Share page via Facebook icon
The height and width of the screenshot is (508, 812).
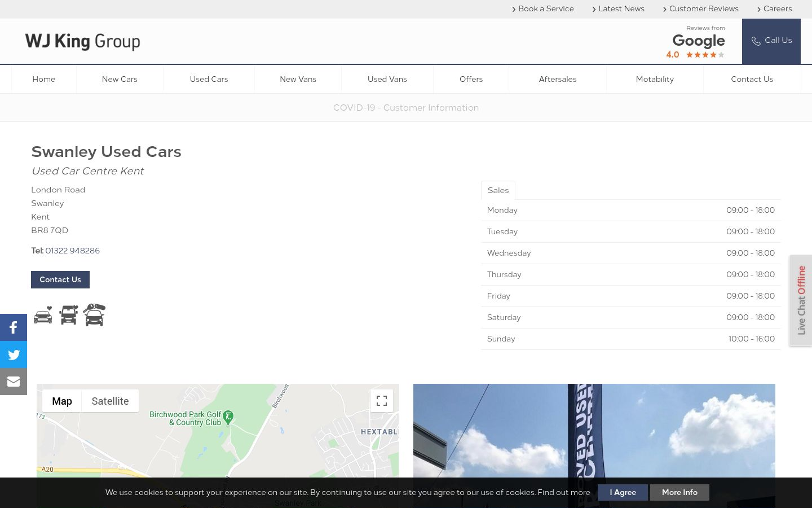[14, 327]
